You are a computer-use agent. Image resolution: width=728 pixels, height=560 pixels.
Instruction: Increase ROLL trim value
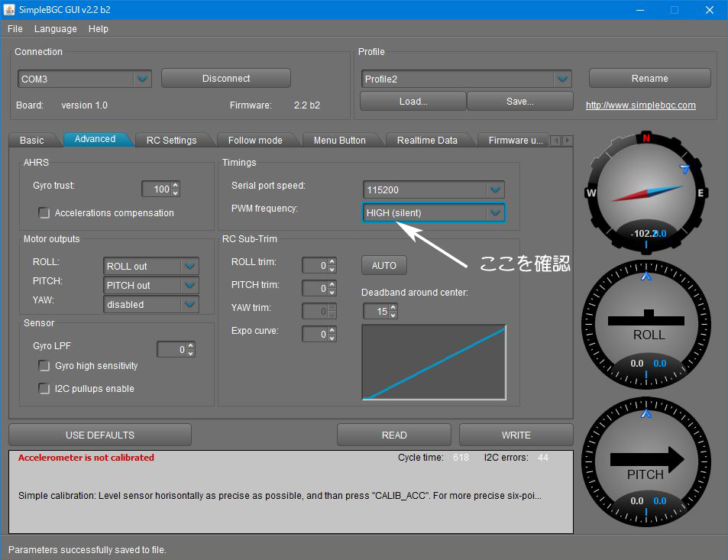(x=332, y=262)
